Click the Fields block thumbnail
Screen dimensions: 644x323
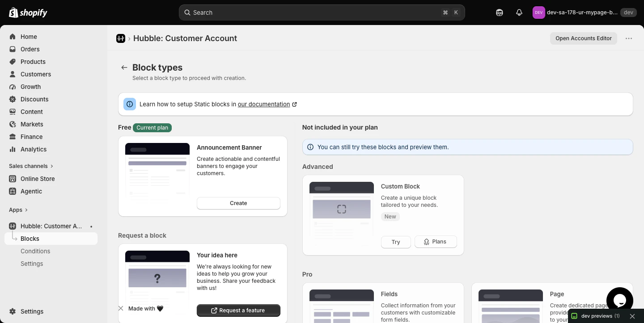(342, 306)
